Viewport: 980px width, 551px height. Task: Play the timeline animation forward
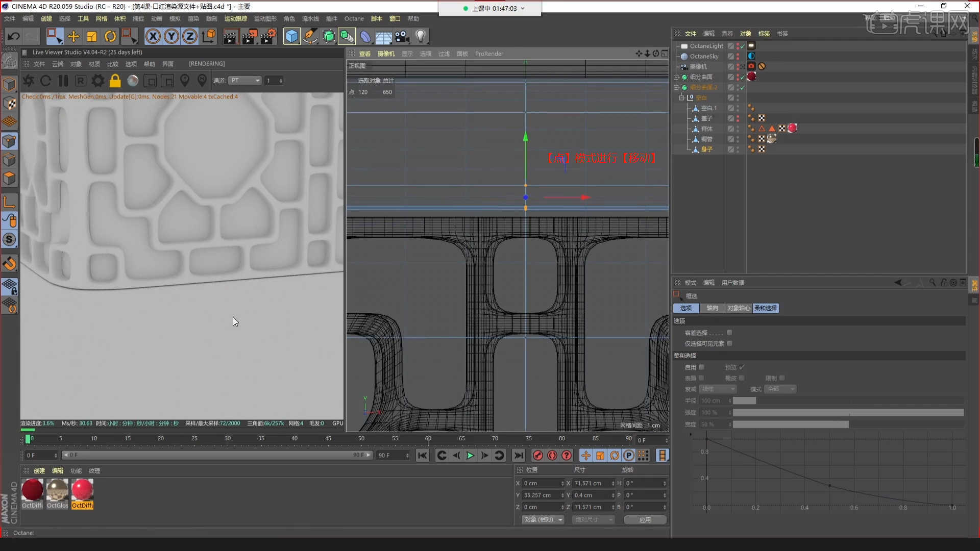tap(470, 456)
